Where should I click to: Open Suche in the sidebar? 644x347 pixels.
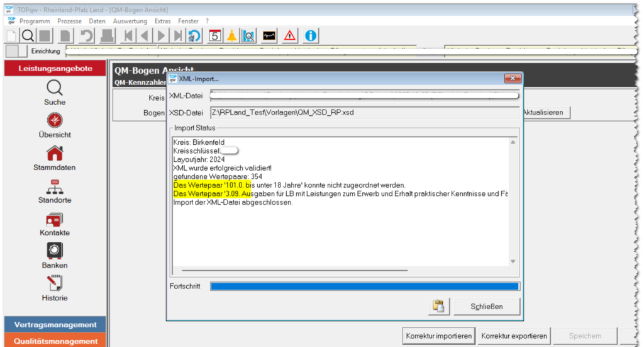(55, 93)
